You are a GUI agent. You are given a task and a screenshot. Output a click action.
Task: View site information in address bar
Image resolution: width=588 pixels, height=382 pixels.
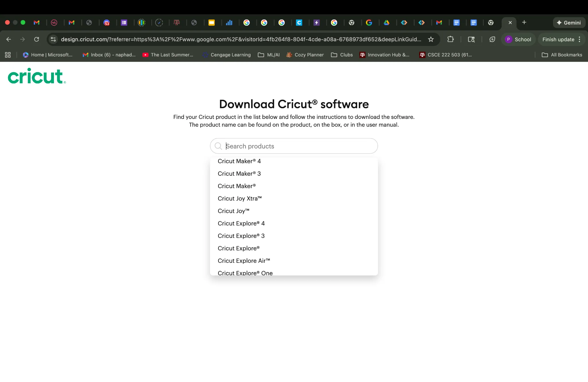[53, 39]
